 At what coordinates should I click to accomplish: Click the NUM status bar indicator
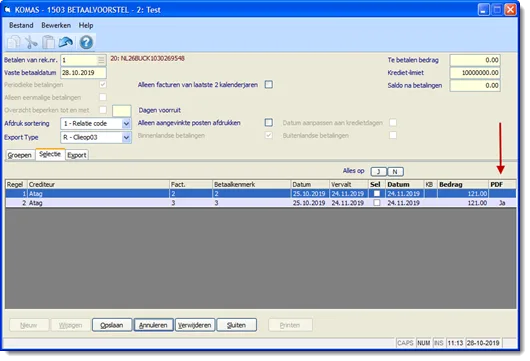[x=424, y=343]
